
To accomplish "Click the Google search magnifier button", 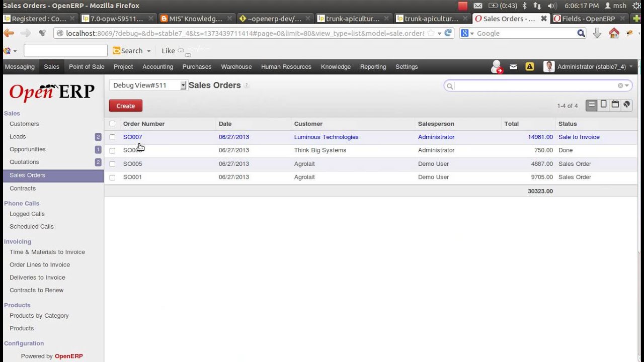I will coord(581,33).
